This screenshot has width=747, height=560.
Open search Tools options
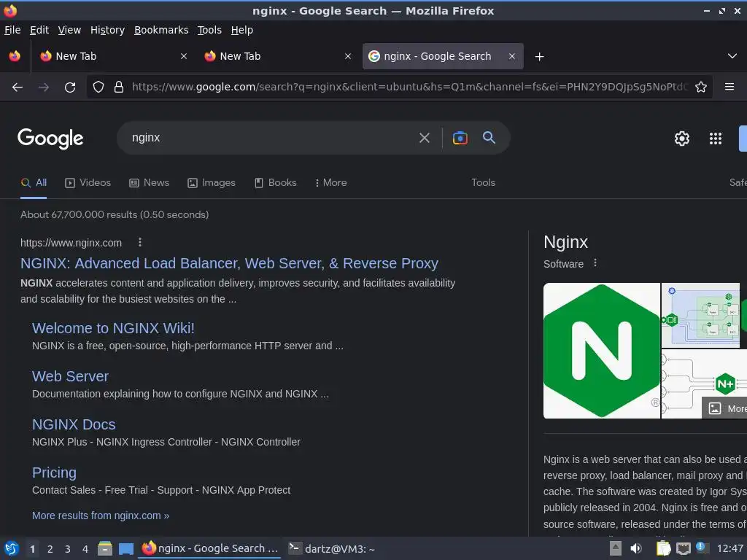pyautogui.click(x=483, y=183)
